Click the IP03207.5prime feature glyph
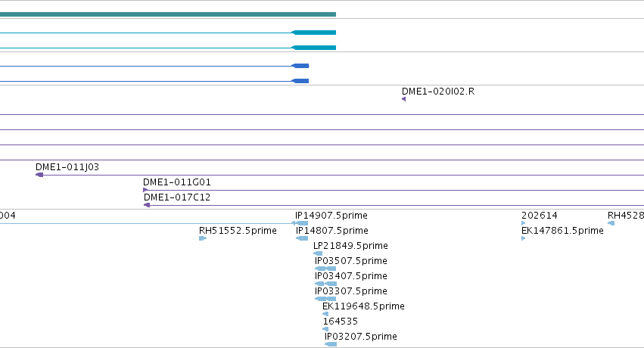This screenshot has height=348, width=644. [x=331, y=344]
